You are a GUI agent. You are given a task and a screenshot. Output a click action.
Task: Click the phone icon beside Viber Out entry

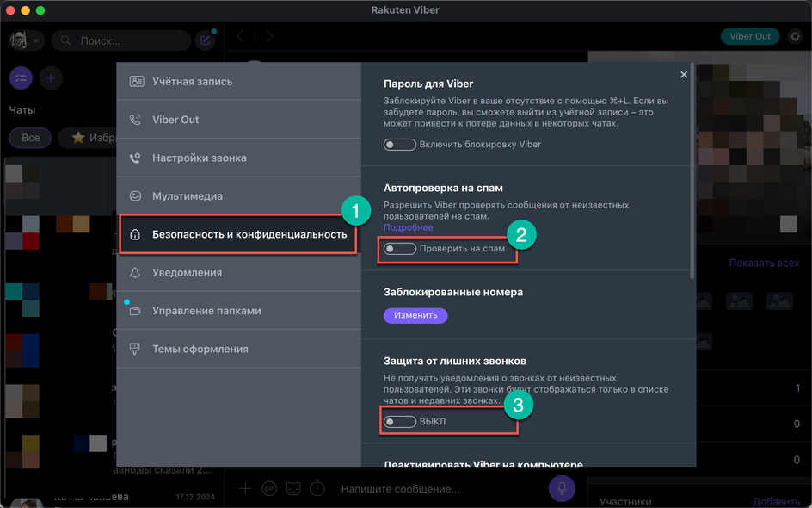click(x=135, y=120)
